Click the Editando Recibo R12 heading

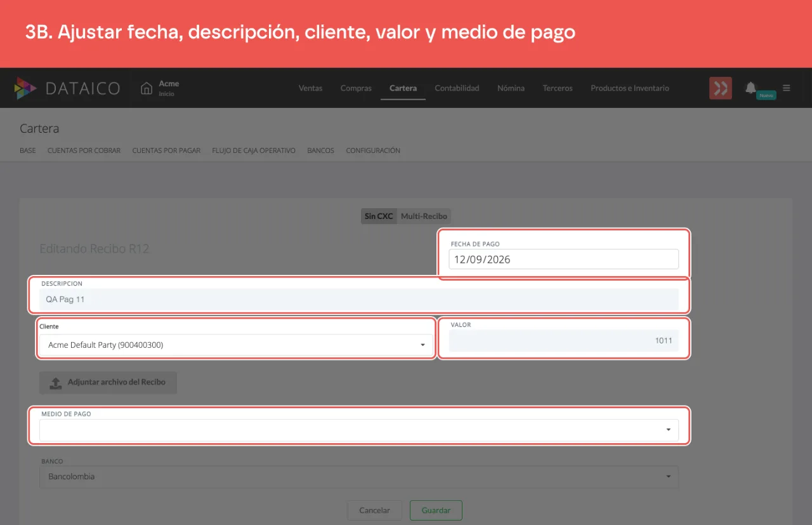tap(94, 249)
